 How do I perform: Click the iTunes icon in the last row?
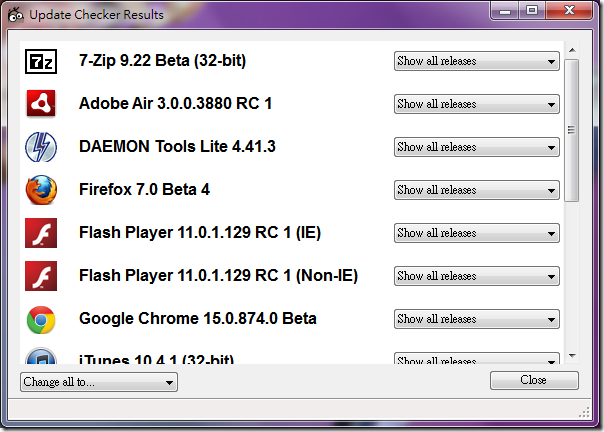coord(41,356)
